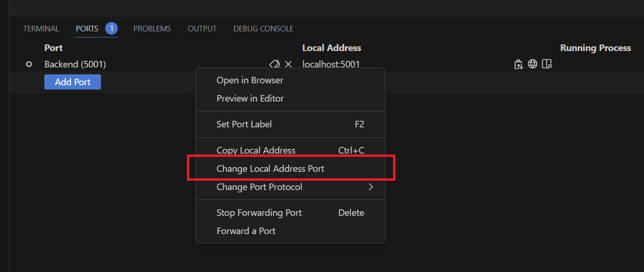This screenshot has height=272, width=644.
Task: Open the PROBLEMS tab
Action: 152,28
